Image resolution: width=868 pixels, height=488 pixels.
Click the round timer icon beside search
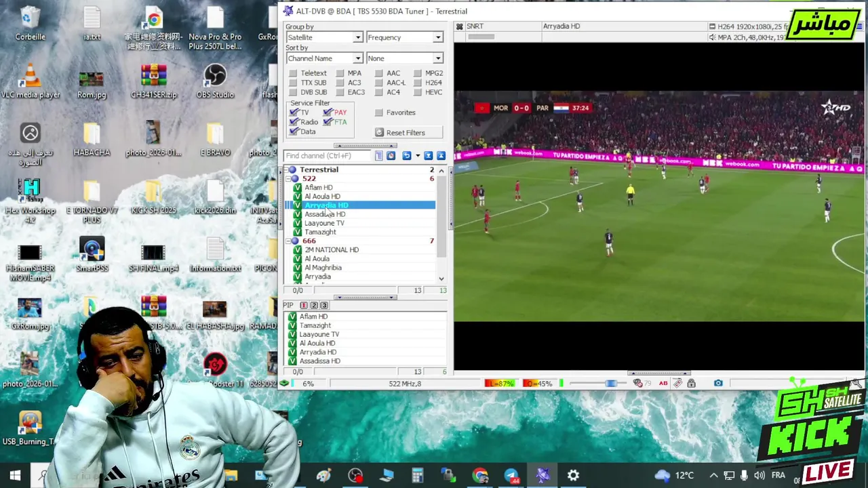click(391, 156)
